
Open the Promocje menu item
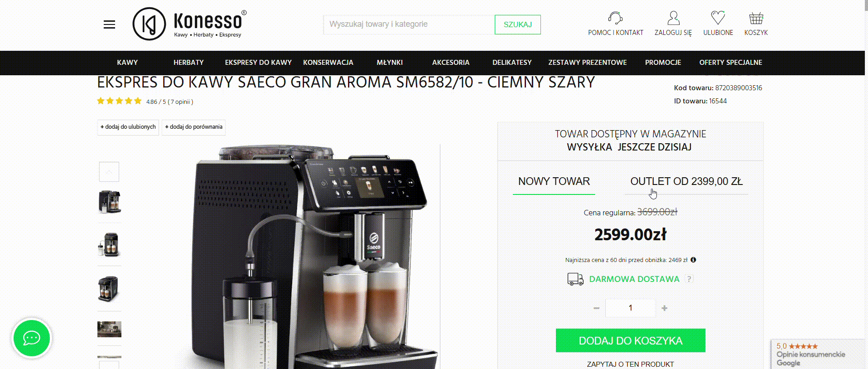[663, 63]
